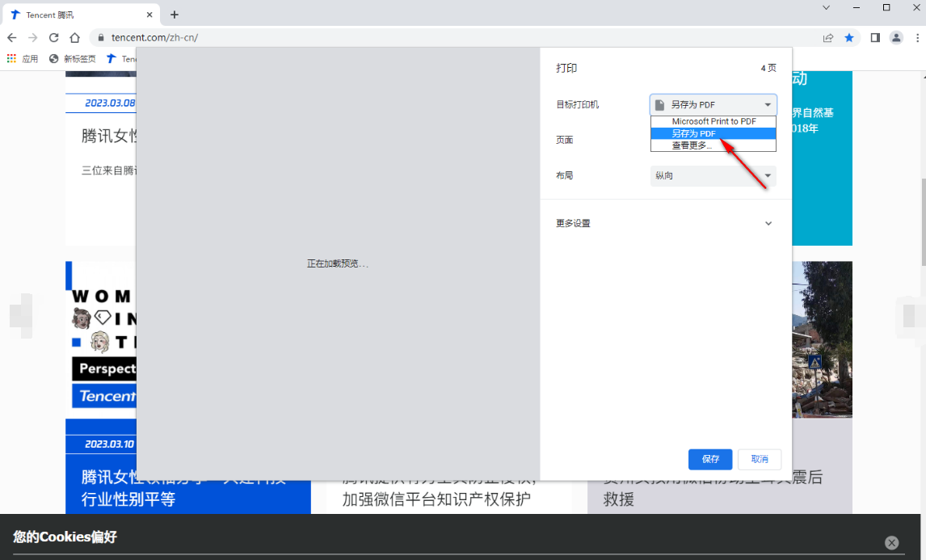Screen dimensions: 926x560
Task: Open the three-dot Chrome menu
Action: pyautogui.click(x=916, y=37)
